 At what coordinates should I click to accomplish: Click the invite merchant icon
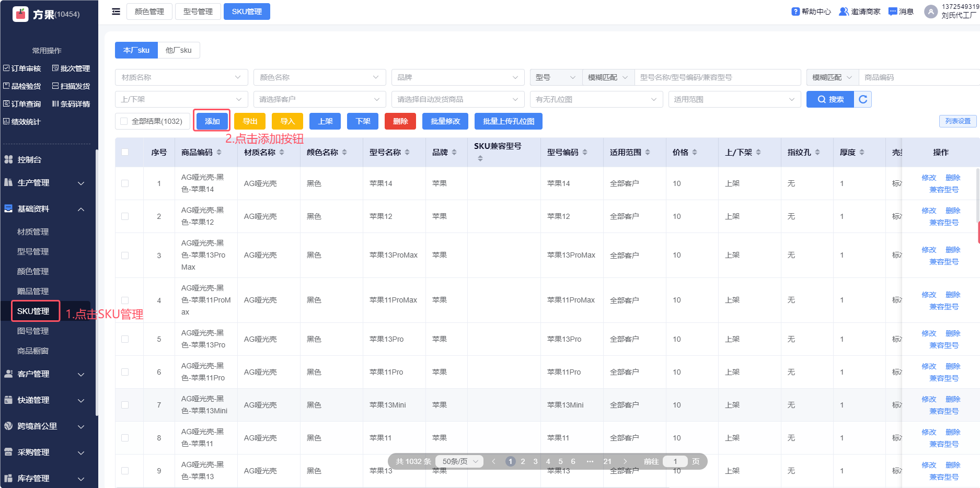click(x=844, y=11)
